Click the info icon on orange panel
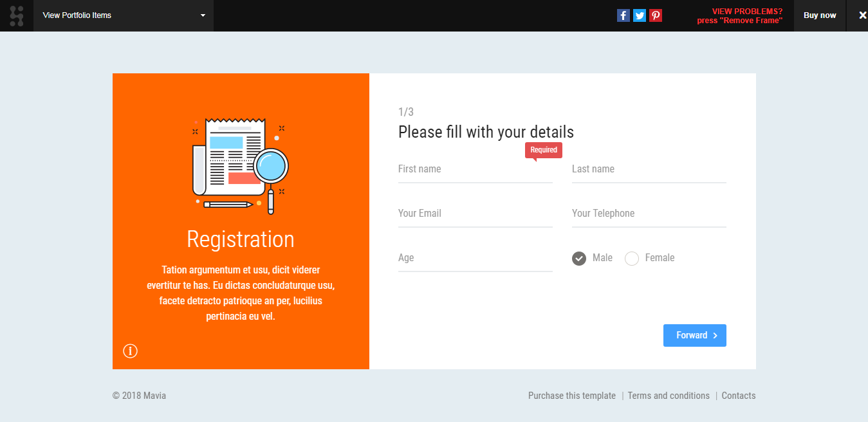Viewport: 868px width, 422px height. point(130,351)
